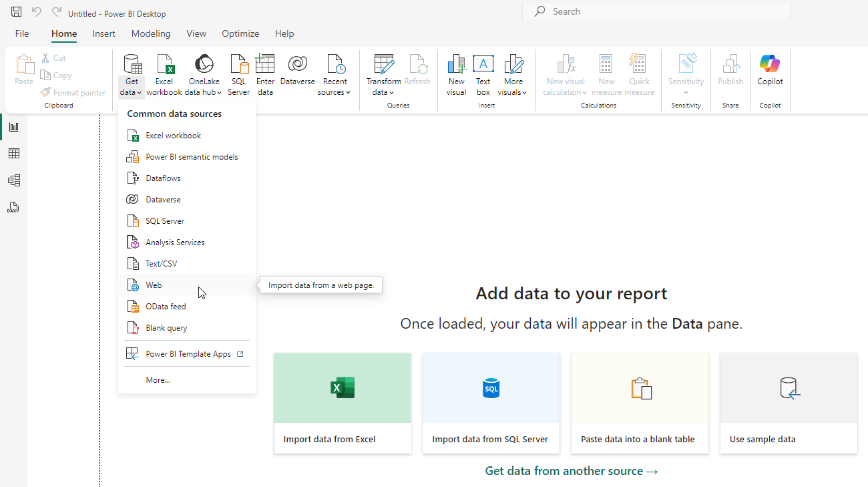Open Power BI Template Apps entry
Image resolution: width=868 pixels, height=487 pixels.
tap(187, 354)
